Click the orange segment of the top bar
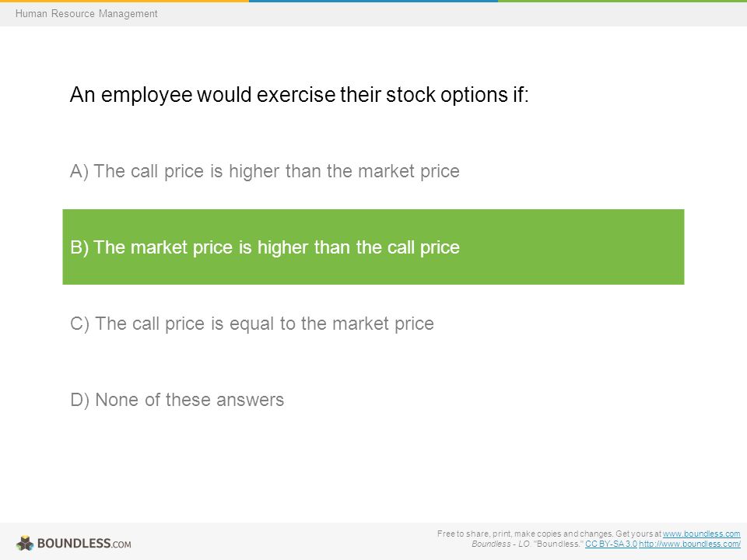Screen dimensions: 747x560 tap(124, 1)
